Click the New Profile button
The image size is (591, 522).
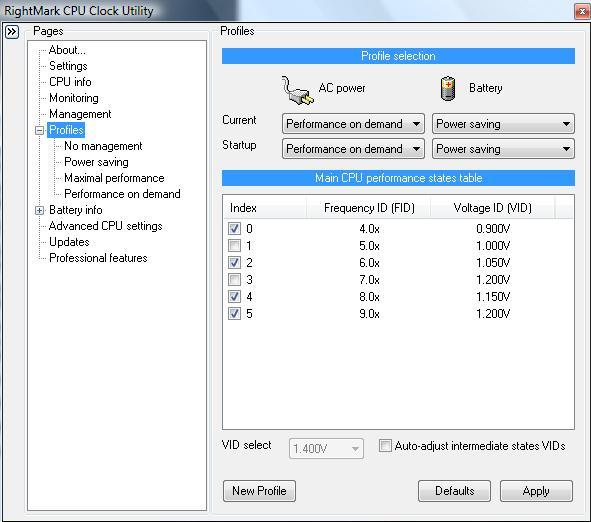pyautogui.click(x=259, y=491)
